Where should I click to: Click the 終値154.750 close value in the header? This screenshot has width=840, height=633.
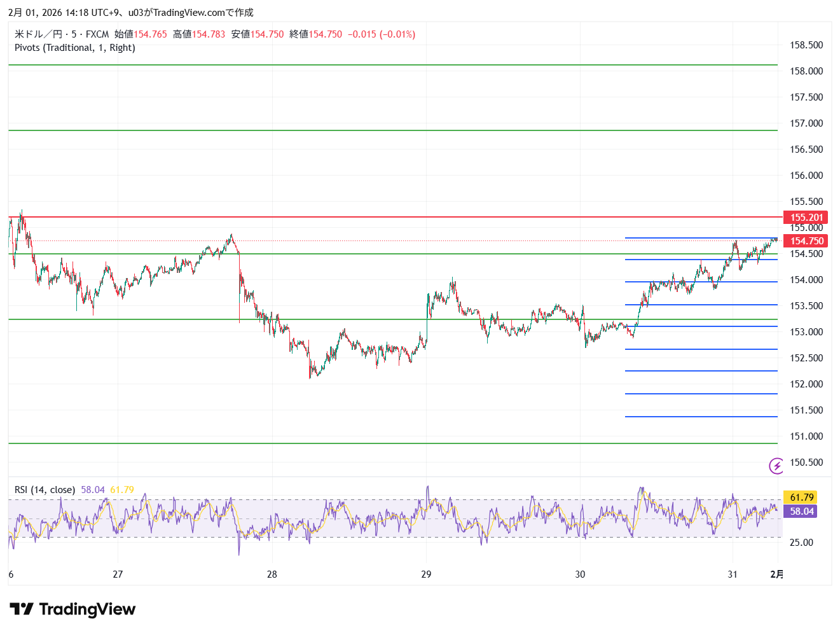pos(315,34)
